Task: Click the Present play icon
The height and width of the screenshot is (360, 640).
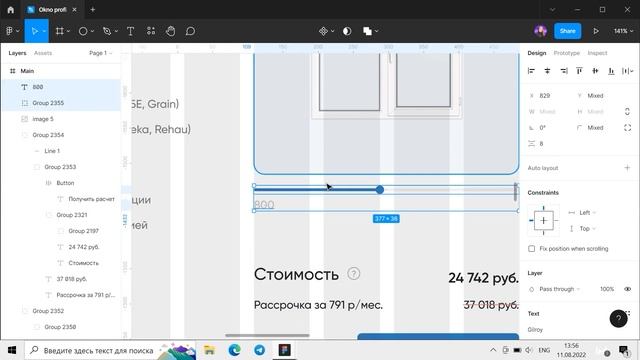Action: (x=596, y=31)
